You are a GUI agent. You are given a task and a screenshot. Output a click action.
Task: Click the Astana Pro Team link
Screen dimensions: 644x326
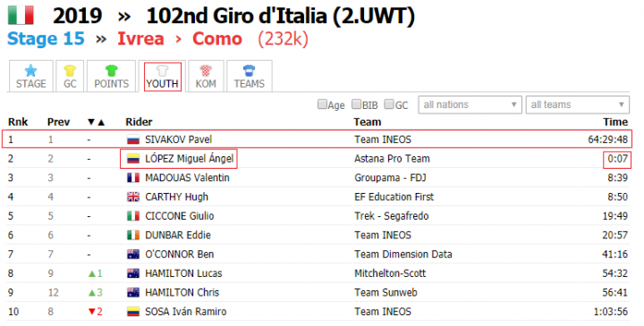(393, 159)
